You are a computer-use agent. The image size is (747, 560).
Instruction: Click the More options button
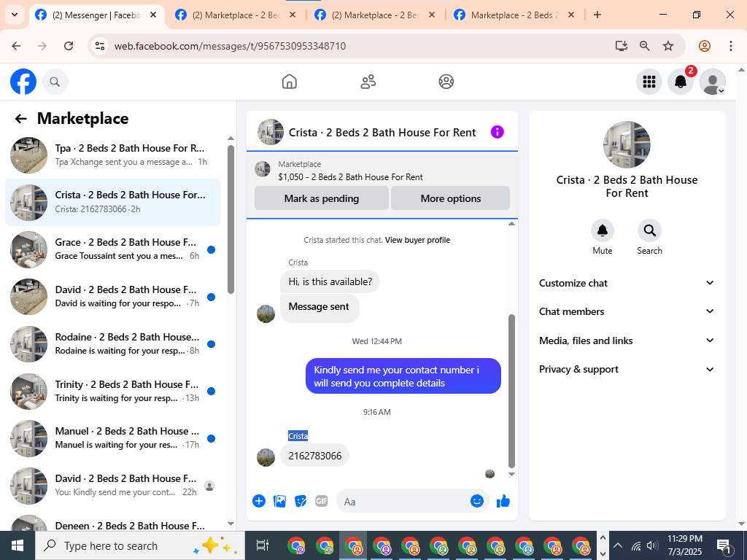tap(450, 198)
